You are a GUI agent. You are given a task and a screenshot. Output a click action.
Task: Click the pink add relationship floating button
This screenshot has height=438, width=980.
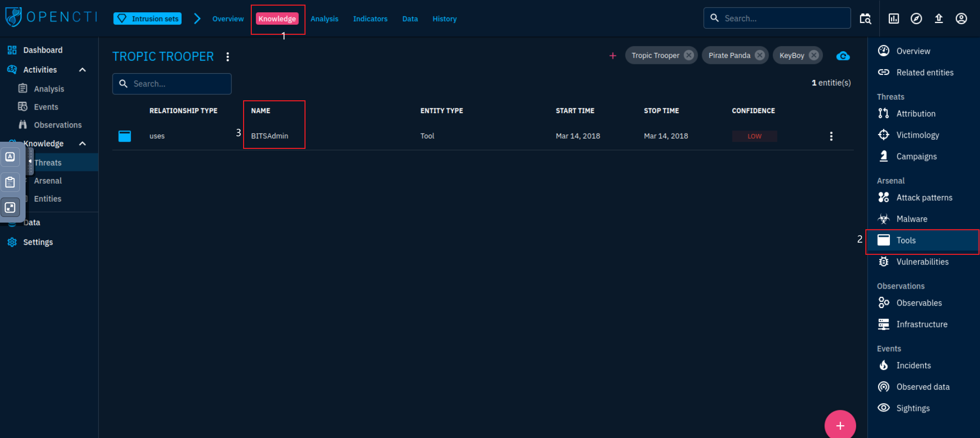pyautogui.click(x=840, y=425)
